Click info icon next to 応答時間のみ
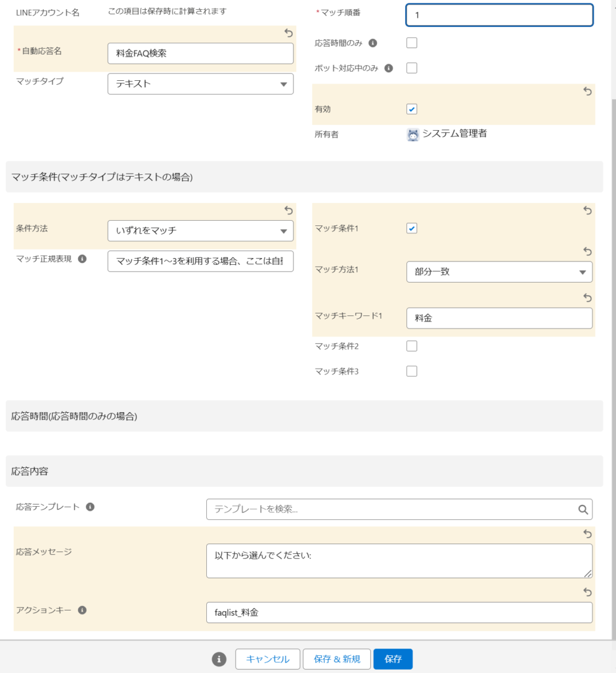 (x=373, y=43)
